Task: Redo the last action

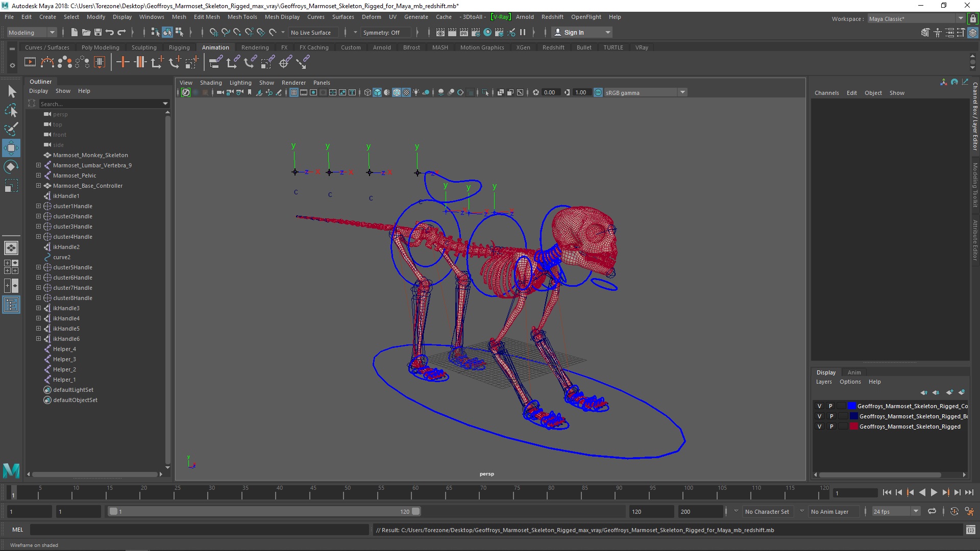Action: [x=121, y=32]
